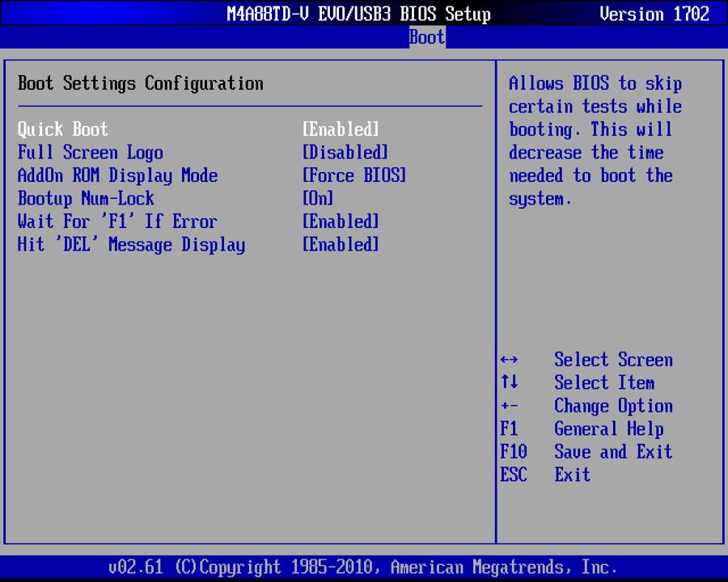This screenshot has width=728, height=582.
Task: Click the Change Option legend symbol
Action: (511, 406)
